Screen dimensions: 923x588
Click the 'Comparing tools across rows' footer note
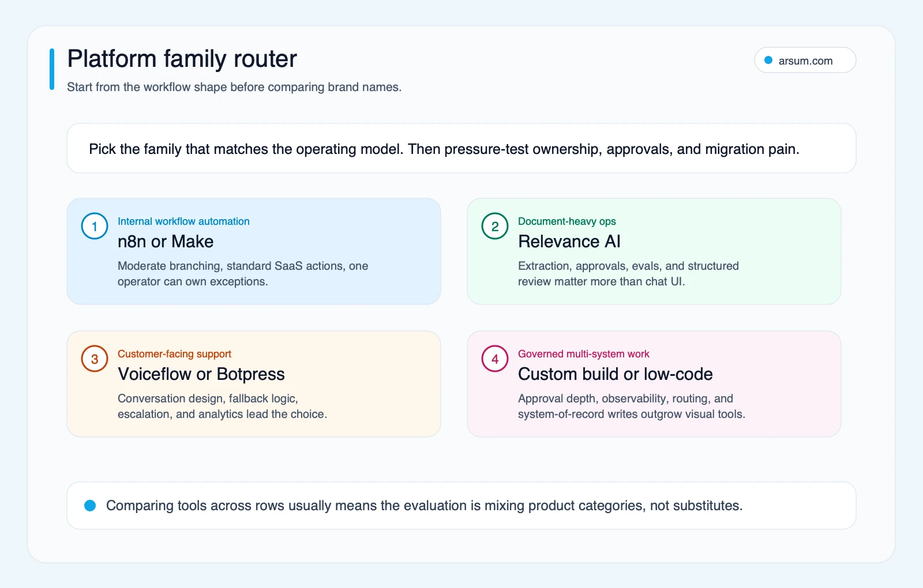[425, 506]
